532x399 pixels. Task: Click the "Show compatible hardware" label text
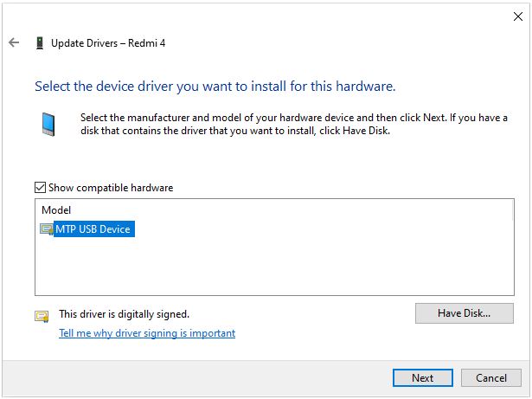click(x=111, y=188)
